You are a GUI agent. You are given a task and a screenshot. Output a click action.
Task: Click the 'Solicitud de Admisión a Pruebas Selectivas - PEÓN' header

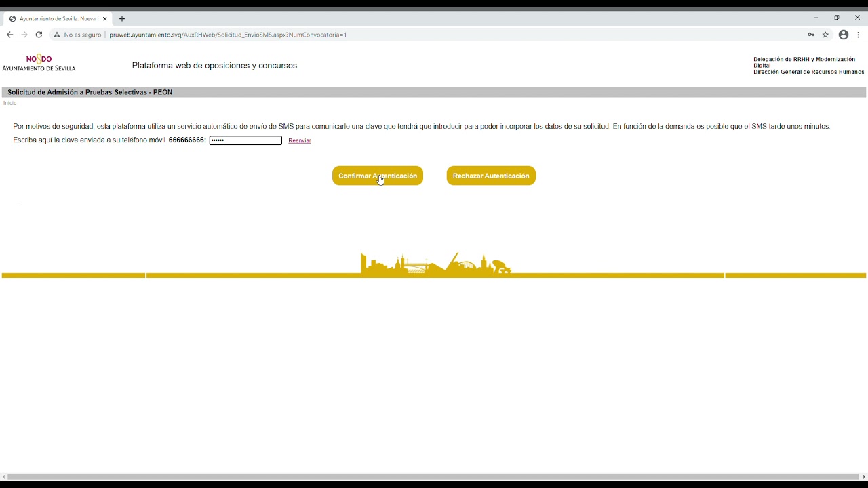(90, 92)
